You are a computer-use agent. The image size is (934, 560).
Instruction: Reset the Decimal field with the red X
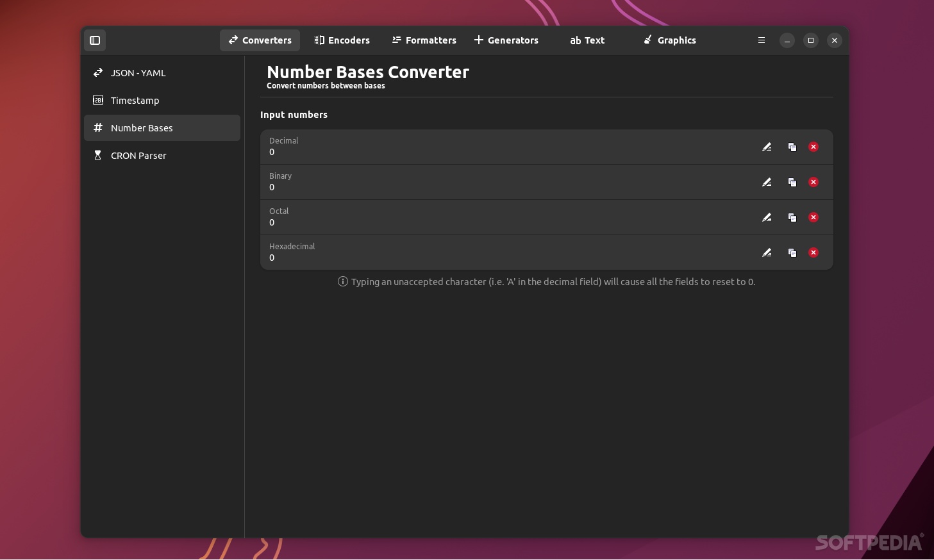[x=813, y=147]
